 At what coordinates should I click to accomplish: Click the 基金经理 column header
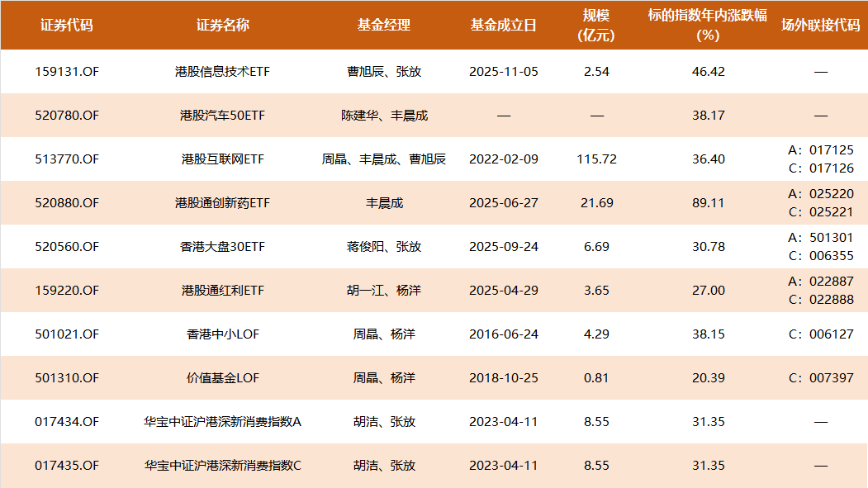click(384, 26)
